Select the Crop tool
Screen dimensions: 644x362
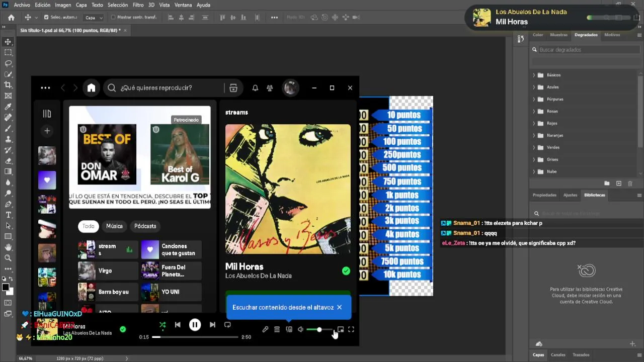pyautogui.click(x=8, y=85)
